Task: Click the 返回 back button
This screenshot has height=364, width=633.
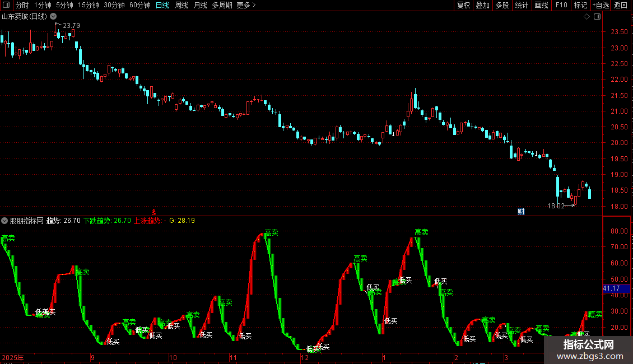Action: tap(621, 5)
